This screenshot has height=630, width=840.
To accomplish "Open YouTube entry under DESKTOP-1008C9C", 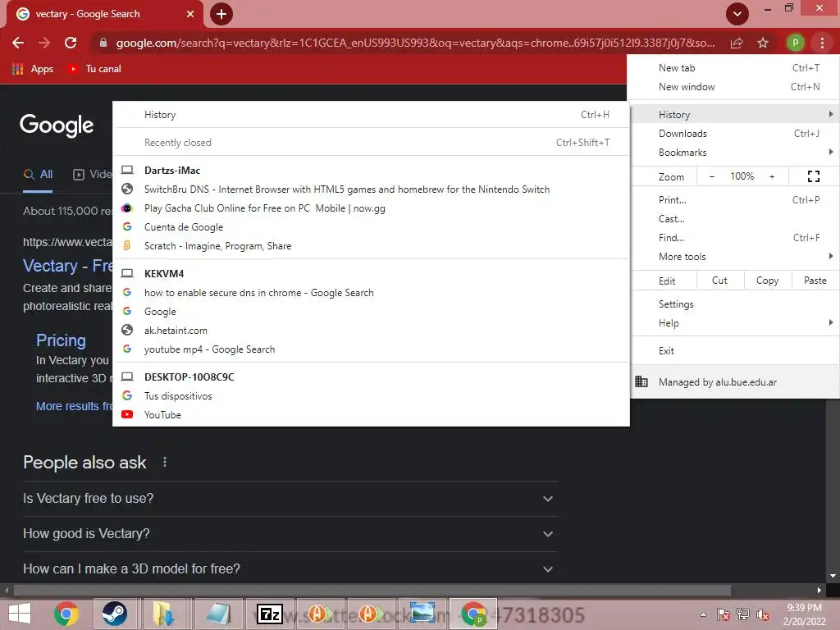I will point(372,415).
